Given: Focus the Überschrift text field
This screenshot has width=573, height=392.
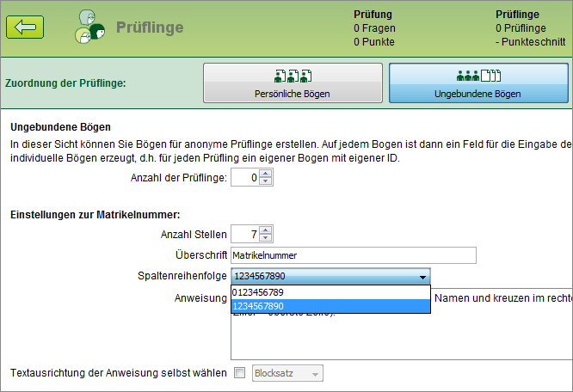Looking at the screenshot, I should pos(353,255).
